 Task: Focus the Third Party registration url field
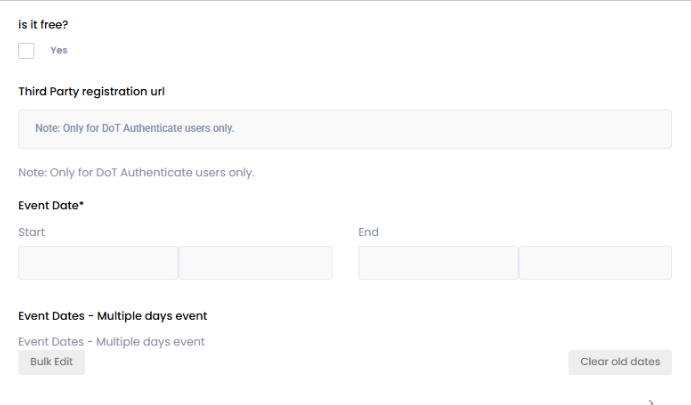pos(345,129)
